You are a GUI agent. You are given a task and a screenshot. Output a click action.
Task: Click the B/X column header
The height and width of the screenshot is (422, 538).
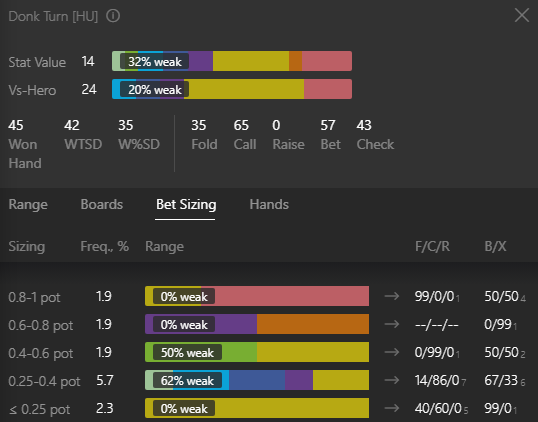pyautogui.click(x=495, y=246)
